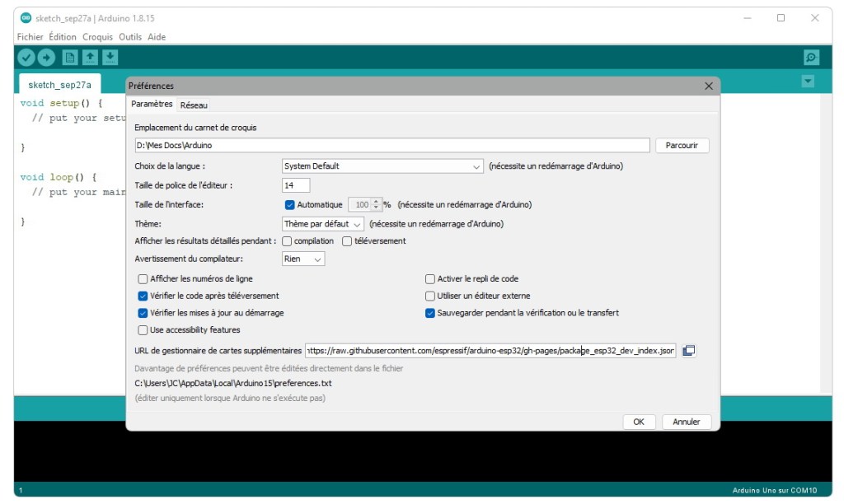Click the Taille de police input field
The image size is (844, 504).
[x=296, y=185]
